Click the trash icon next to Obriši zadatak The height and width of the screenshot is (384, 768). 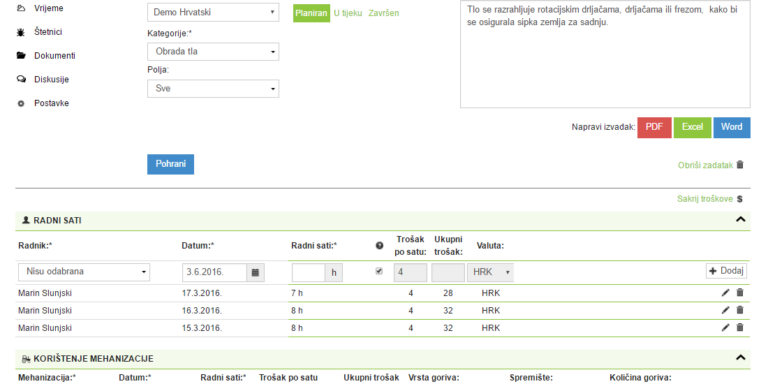[740, 165]
